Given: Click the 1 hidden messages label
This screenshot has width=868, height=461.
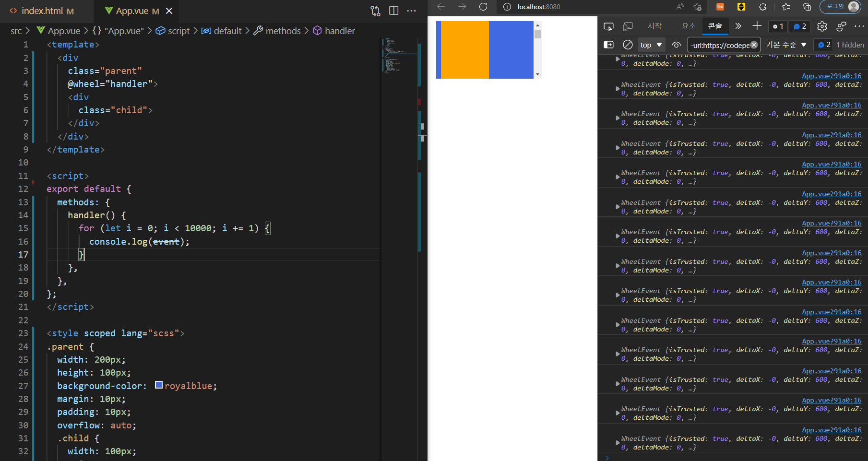Looking at the screenshot, I should 850,45.
